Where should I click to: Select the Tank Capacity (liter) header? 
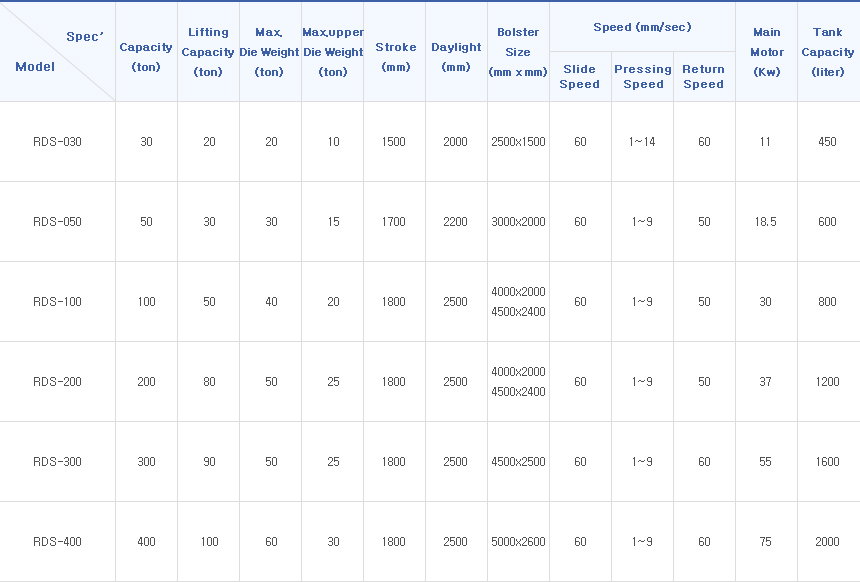click(828, 52)
